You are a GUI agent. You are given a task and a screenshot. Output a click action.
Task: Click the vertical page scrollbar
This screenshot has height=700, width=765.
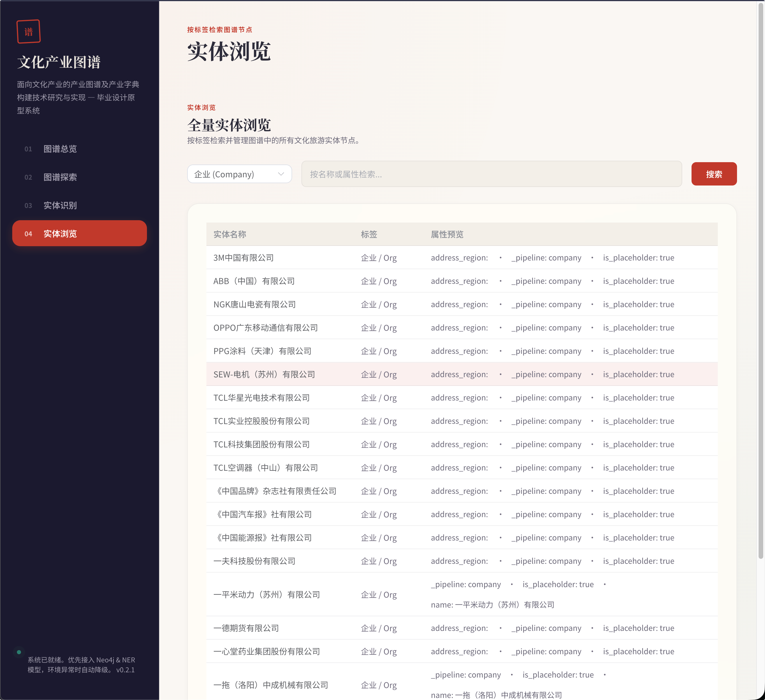[x=760, y=281]
